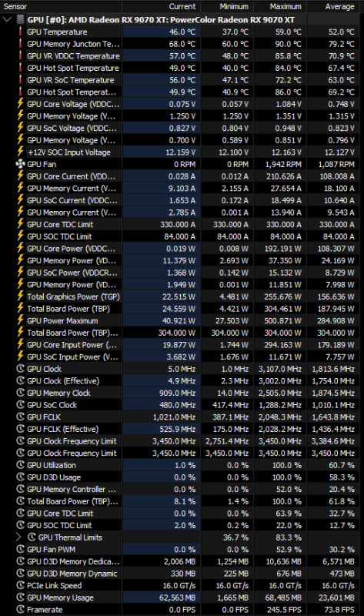Click the 210.626 A maximum core current value
Image resolution: width=364 pixels, height=616 pixels.
click(284, 176)
